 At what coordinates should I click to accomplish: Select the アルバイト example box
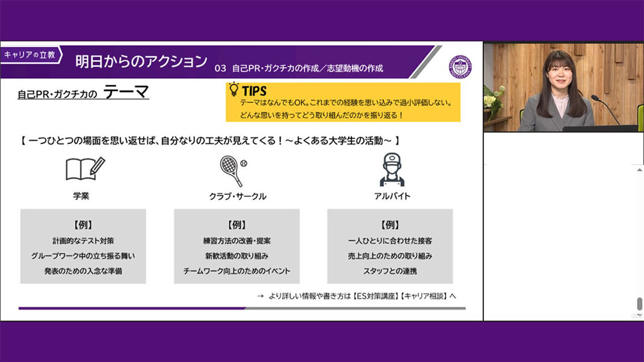click(x=390, y=246)
